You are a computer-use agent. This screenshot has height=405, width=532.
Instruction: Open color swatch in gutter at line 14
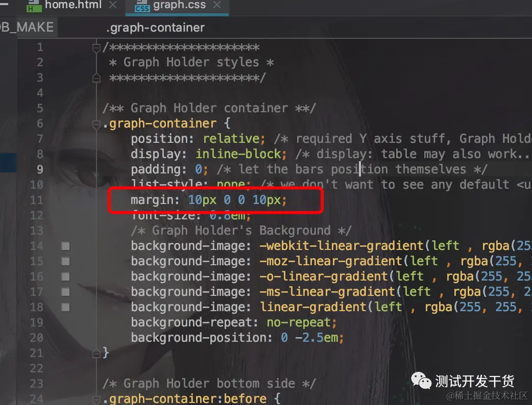click(65, 246)
